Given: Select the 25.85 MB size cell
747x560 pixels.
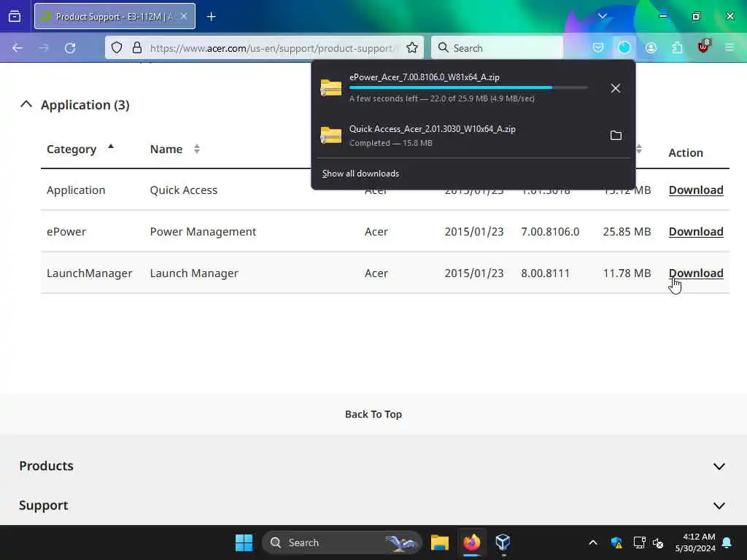Looking at the screenshot, I should tap(627, 231).
